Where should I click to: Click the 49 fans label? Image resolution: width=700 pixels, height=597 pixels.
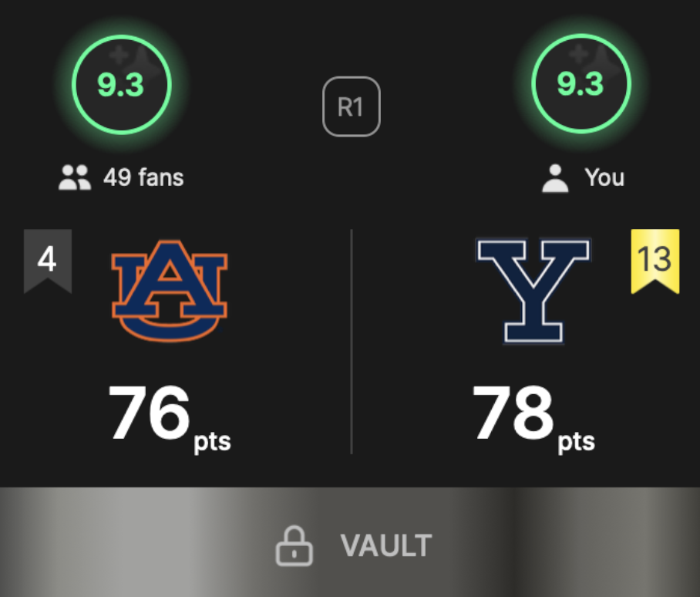143,177
